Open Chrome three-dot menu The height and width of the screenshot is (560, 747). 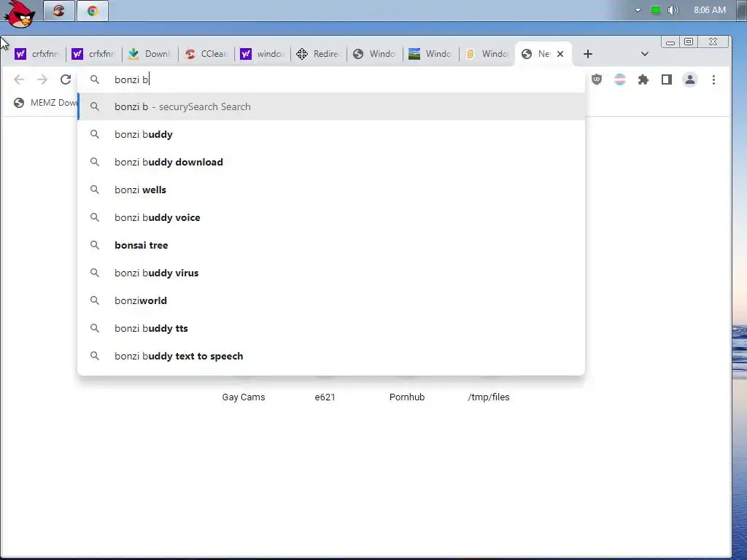click(713, 79)
